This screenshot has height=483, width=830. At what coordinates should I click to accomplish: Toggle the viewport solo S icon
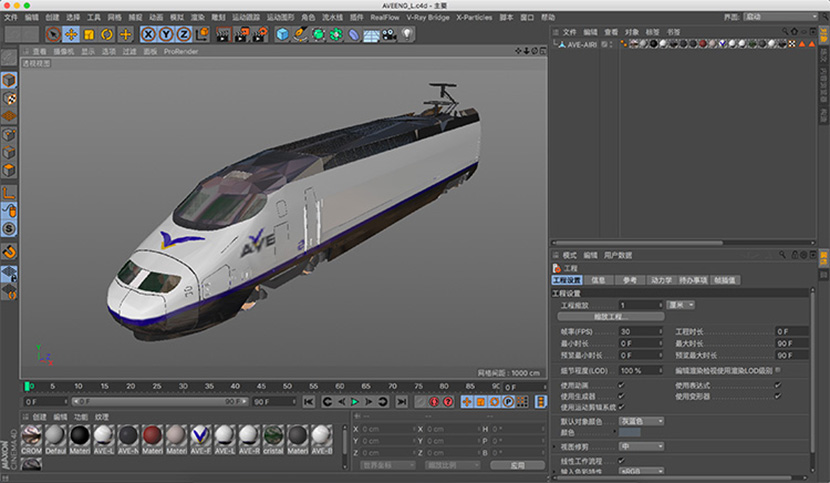(9, 228)
